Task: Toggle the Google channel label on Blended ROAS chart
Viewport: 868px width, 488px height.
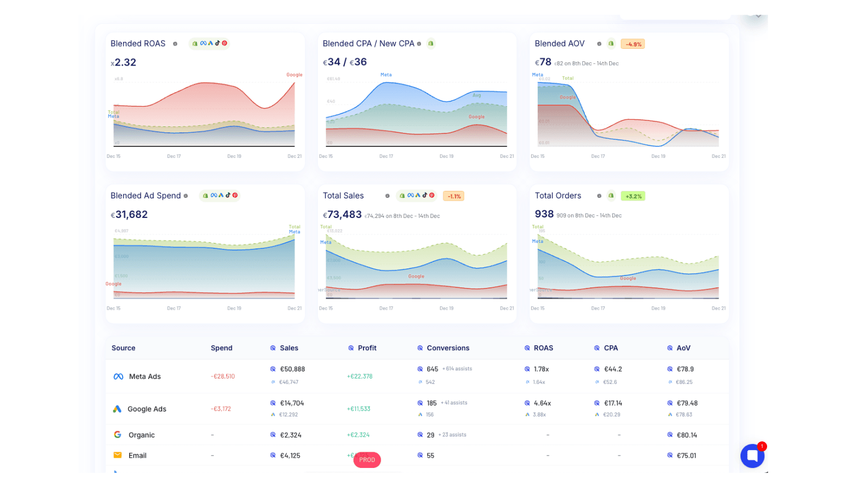Action: click(x=294, y=74)
